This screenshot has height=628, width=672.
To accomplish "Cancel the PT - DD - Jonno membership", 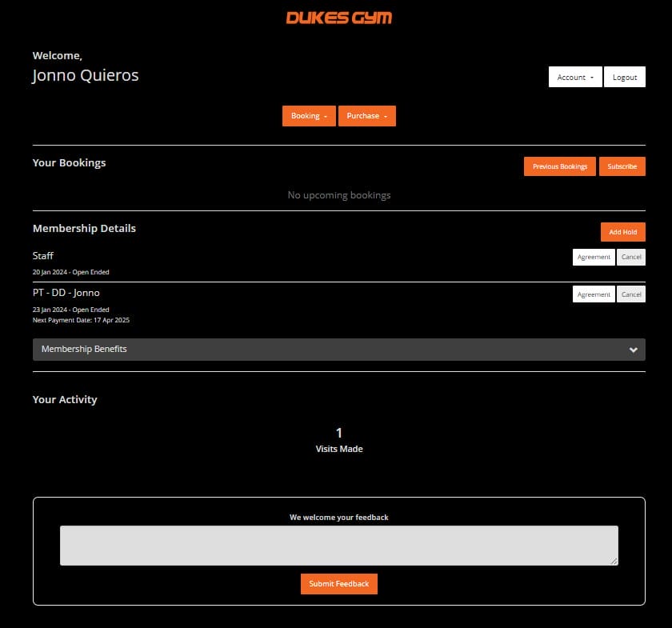I will (x=631, y=294).
